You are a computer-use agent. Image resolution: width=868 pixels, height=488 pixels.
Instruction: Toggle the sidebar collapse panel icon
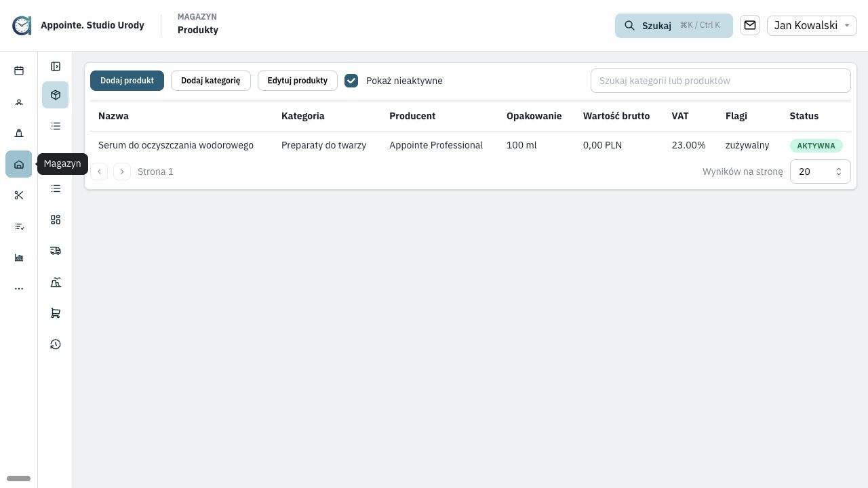pyautogui.click(x=56, y=66)
